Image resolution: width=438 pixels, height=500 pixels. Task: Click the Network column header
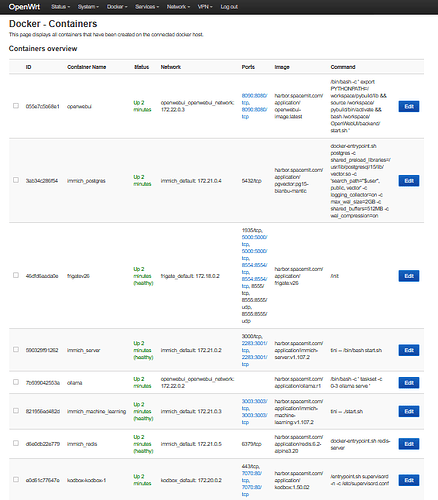point(171,67)
